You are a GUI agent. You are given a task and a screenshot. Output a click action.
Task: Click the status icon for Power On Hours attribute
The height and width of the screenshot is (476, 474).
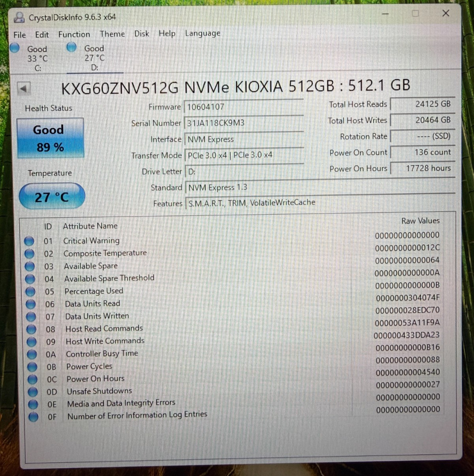(33, 380)
